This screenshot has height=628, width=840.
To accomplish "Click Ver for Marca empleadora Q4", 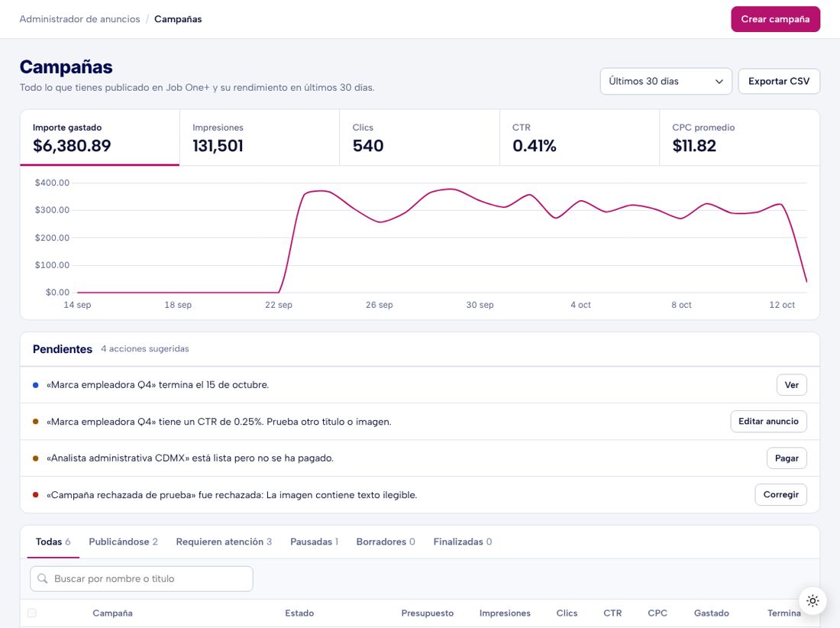I will click(x=792, y=385).
